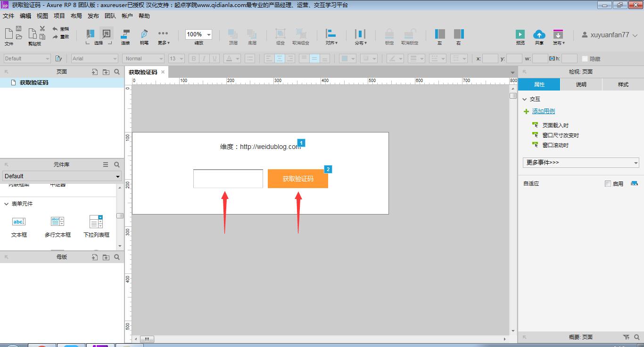Open the Arial font dropdown
The image size is (644, 347).
click(x=94, y=58)
